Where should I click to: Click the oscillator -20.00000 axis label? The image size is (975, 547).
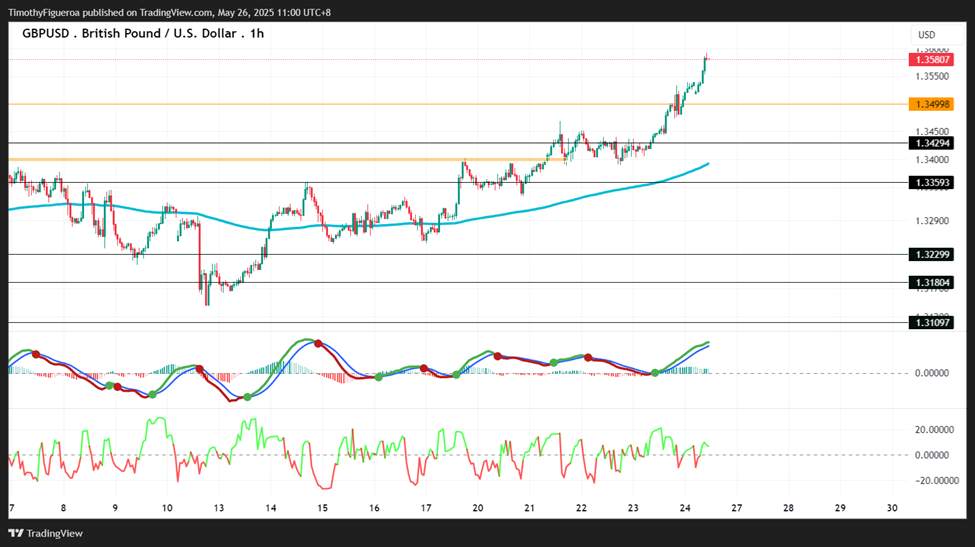936,480
